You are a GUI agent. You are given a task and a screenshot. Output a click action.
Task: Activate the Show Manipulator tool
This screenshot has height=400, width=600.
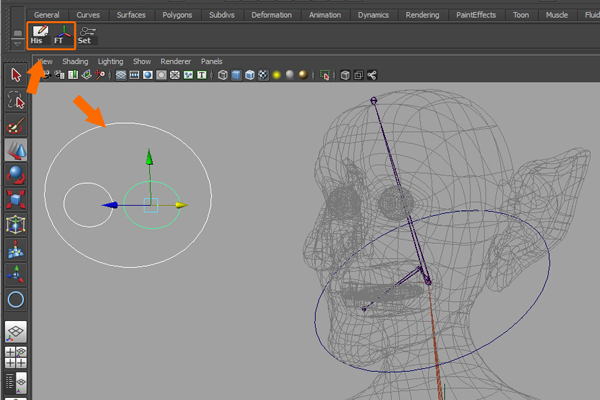[x=16, y=274]
